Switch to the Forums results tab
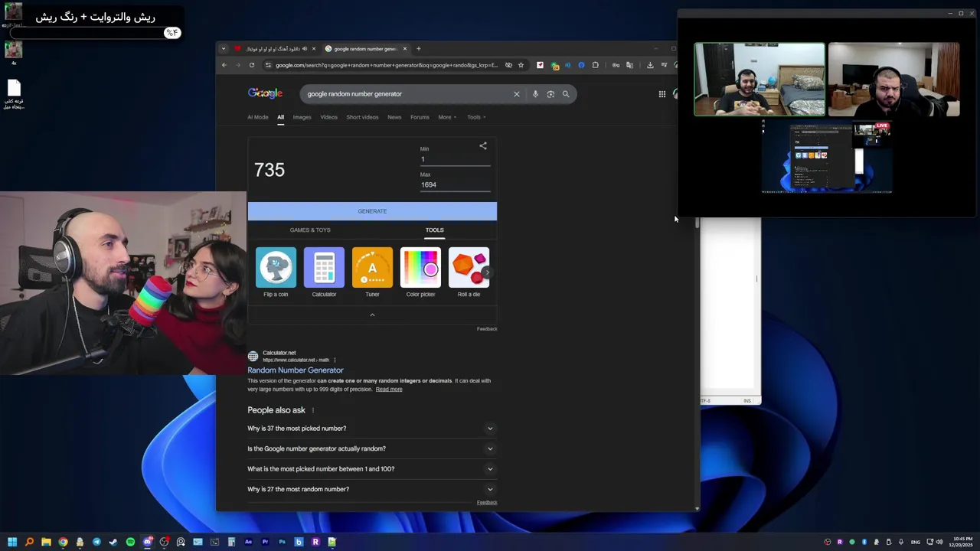980x551 pixels. [x=420, y=117]
